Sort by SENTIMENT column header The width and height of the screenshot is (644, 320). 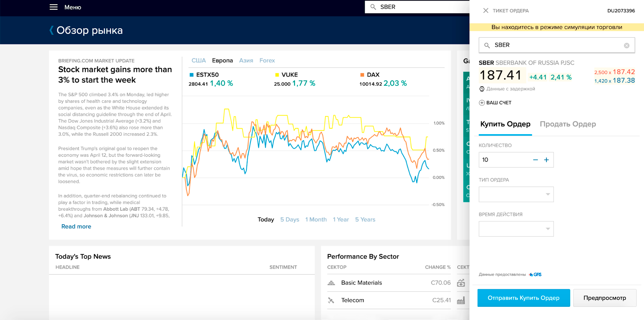tap(283, 267)
